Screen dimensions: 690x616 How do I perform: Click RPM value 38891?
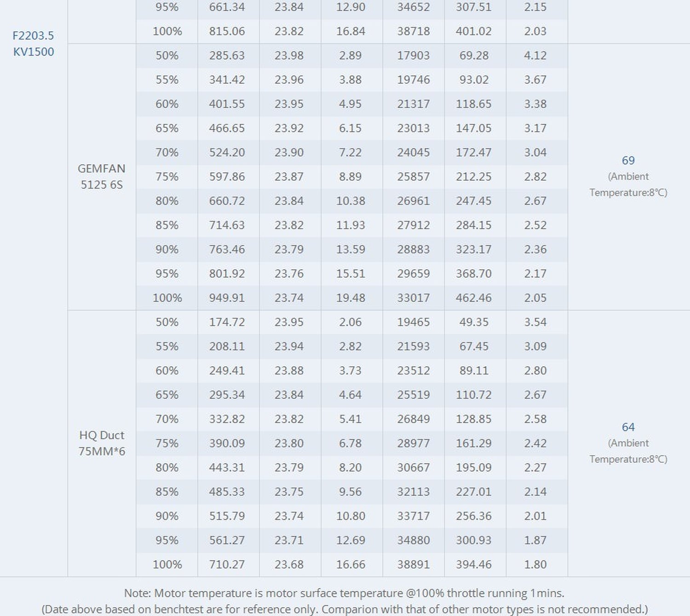click(413, 564)
